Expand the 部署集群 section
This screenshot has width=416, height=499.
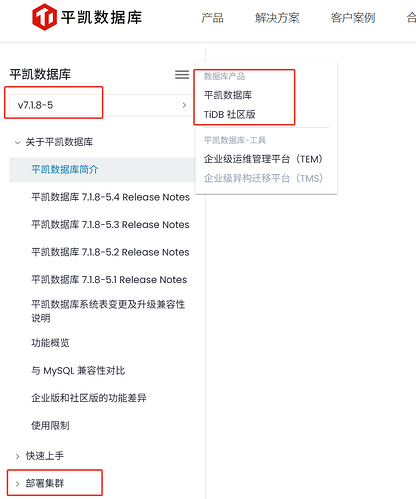tap(40, 483)
